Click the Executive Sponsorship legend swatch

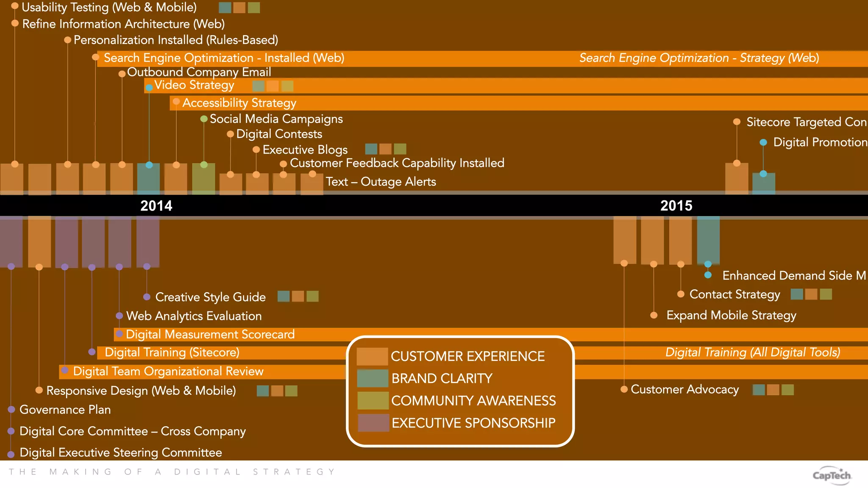(373, 423)
